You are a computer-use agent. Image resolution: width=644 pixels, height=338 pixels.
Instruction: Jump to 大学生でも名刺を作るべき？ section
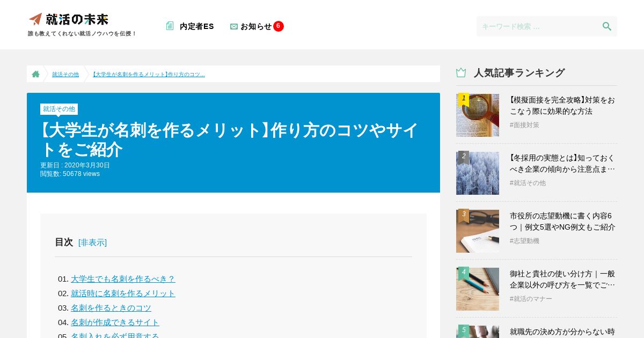pos(123,279)
